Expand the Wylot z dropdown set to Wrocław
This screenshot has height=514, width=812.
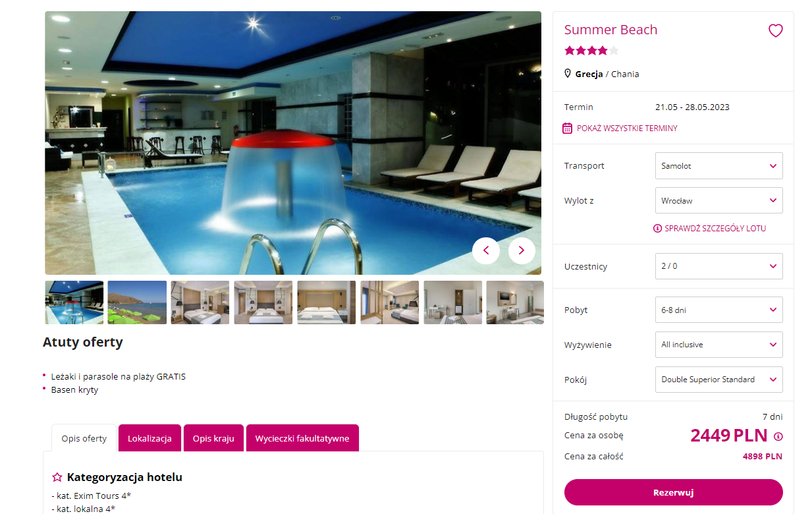719,200
